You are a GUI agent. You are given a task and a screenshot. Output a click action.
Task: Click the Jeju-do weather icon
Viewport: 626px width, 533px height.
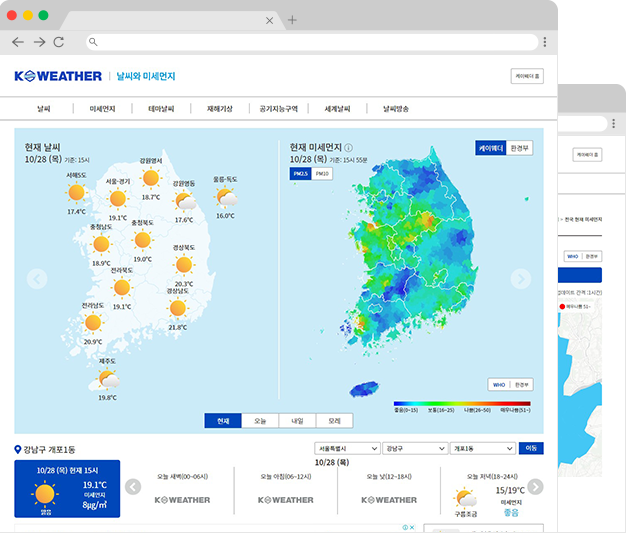[x=105, y=380]
